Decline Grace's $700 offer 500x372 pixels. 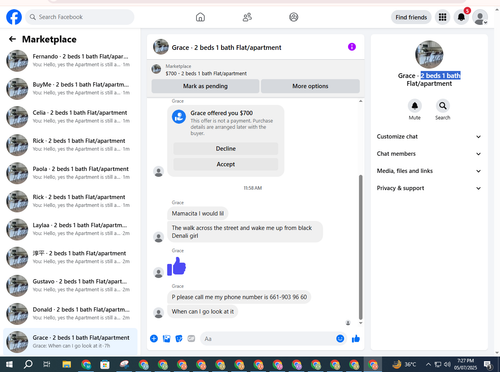click(x=226, y=149)
